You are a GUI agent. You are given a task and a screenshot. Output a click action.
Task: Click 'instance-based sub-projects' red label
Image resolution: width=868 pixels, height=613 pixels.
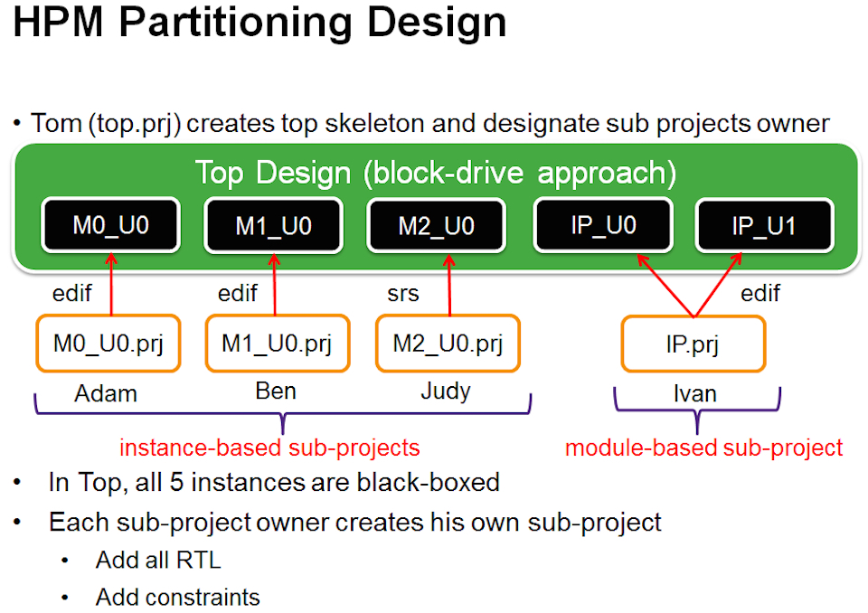[x=269, y=448]
